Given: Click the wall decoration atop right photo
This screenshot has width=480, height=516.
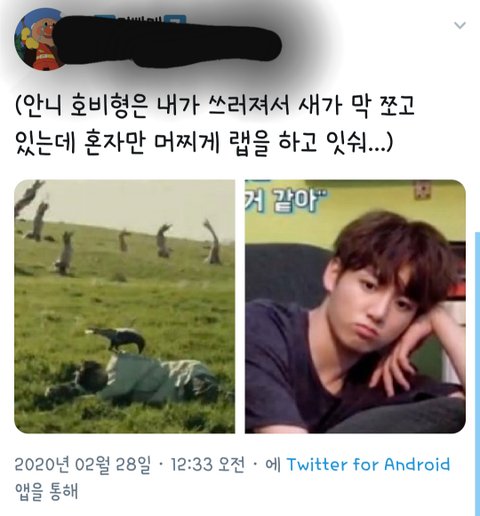Looking at the screenshot, I should [x=421, y=191].
